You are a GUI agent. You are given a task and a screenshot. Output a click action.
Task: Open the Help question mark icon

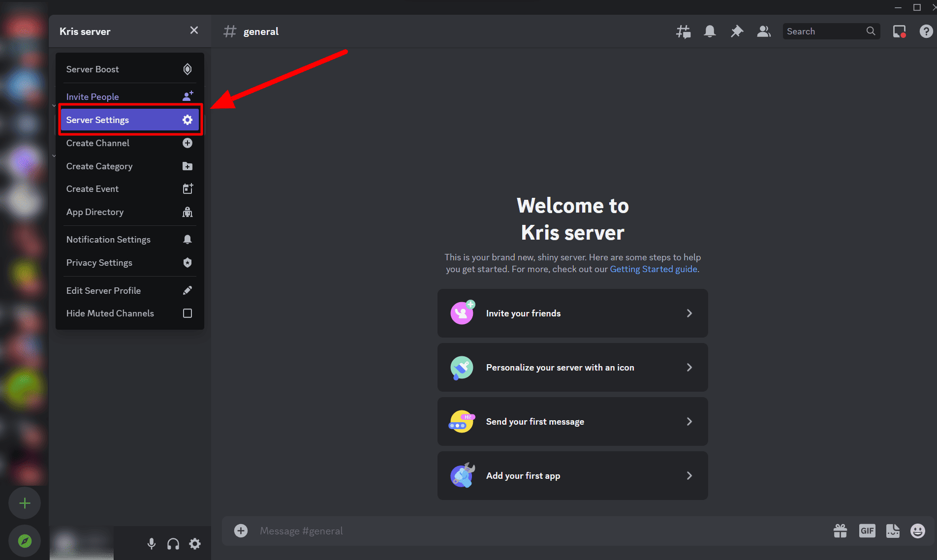tap(926, 31)
